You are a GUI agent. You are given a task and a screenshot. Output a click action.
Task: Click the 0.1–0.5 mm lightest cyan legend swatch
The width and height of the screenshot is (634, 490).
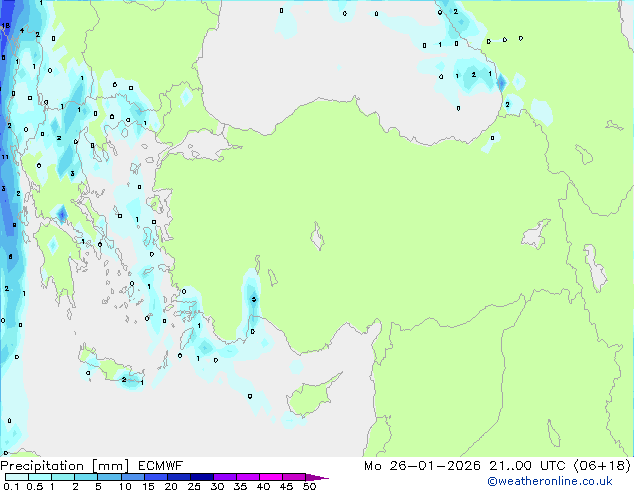pyautogui.click(x=17, y=477)
